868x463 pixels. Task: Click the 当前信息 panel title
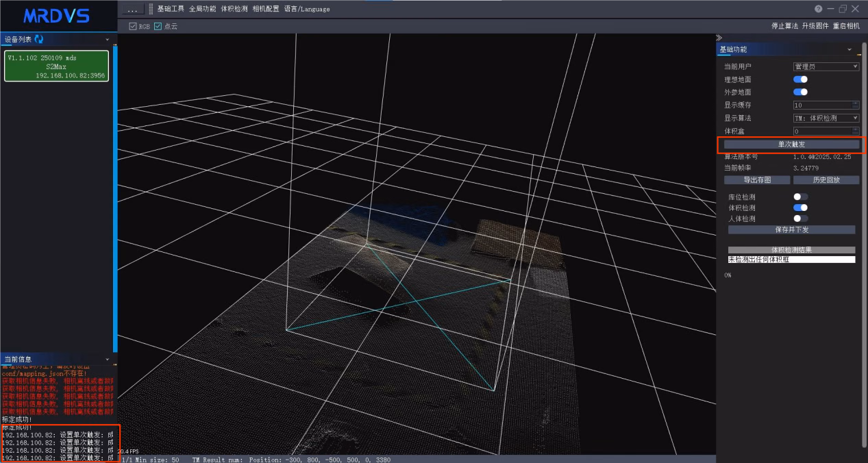(x=18, y=359)
